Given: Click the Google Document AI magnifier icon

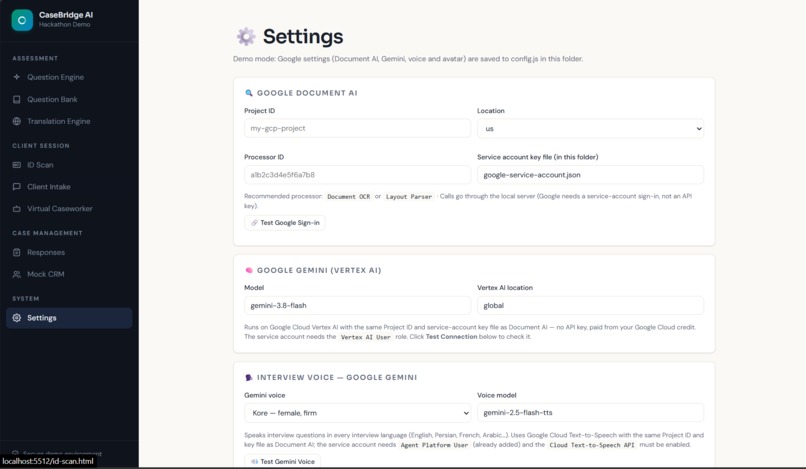Looking at the screenshot, I should [249, 93].
